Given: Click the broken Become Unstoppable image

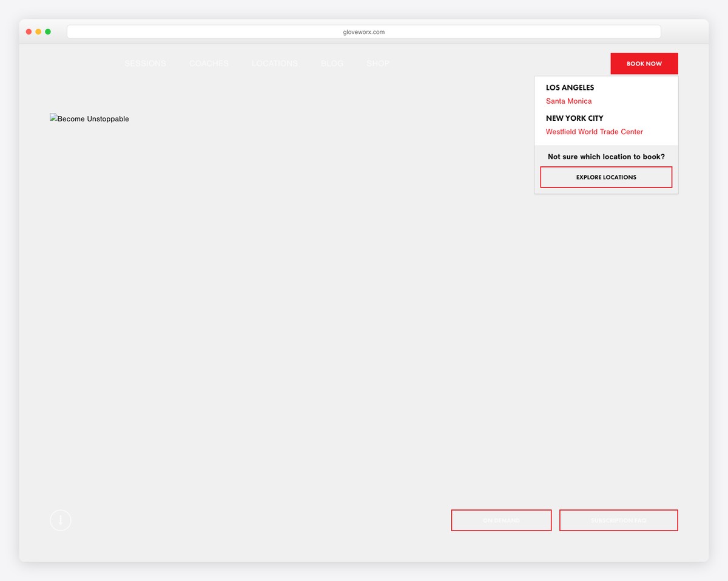Looking at the screenshot, I should tap(89, 119).
